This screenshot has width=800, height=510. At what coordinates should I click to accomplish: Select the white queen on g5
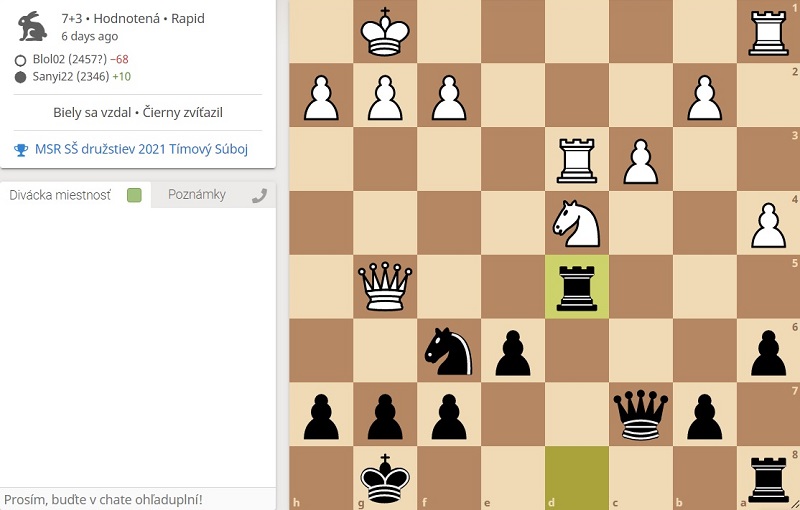(x=385, y=287)
